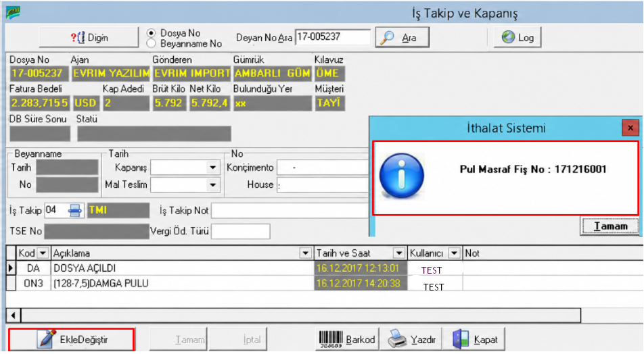Click the Deyan No Ara input field

coord(333,37)
